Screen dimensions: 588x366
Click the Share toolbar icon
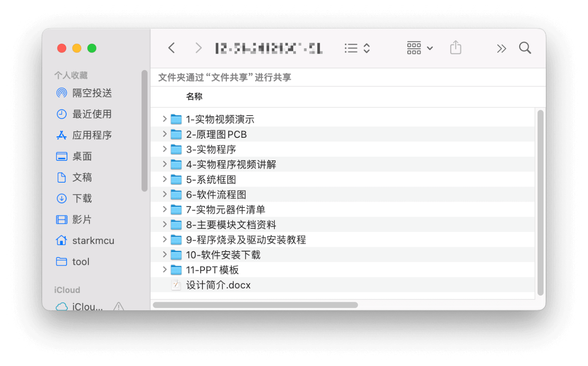[456, 47]
